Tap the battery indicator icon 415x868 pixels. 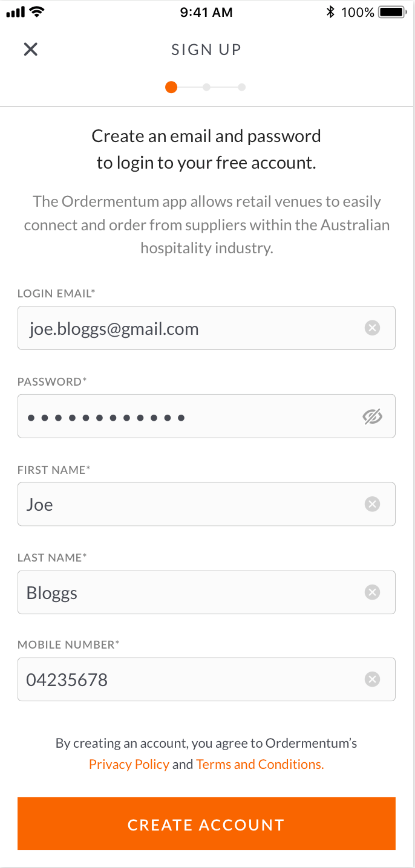pyautogui.click(x=392, y=12)
